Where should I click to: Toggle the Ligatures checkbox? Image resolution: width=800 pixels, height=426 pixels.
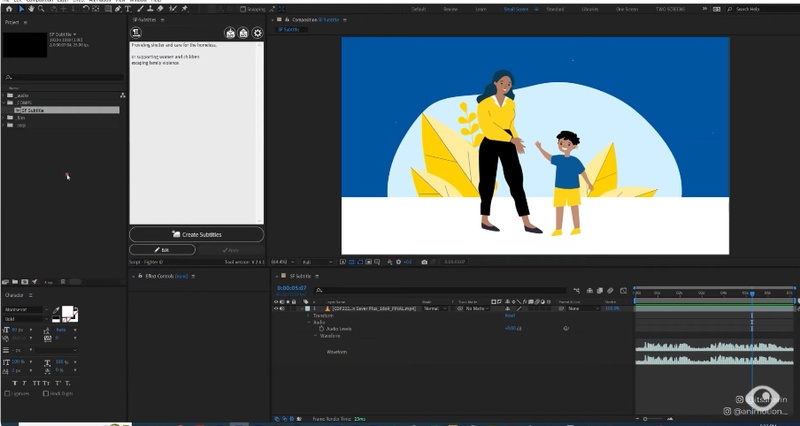tap(7, 395)
